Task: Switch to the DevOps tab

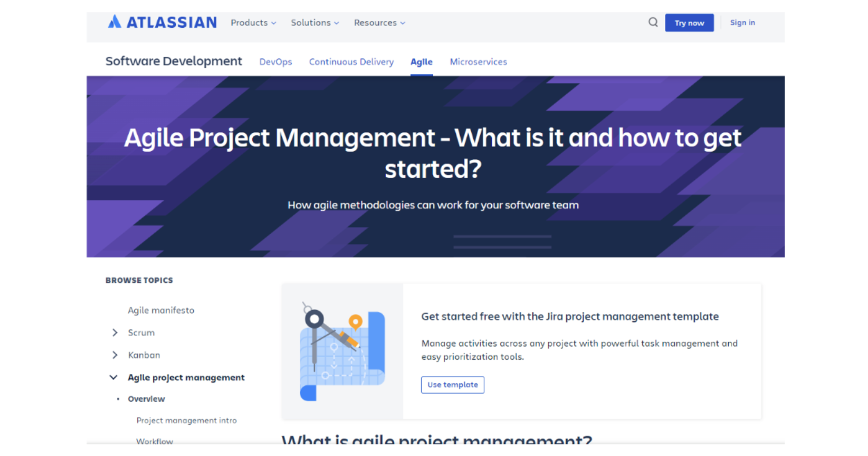Action: point(275,62)
